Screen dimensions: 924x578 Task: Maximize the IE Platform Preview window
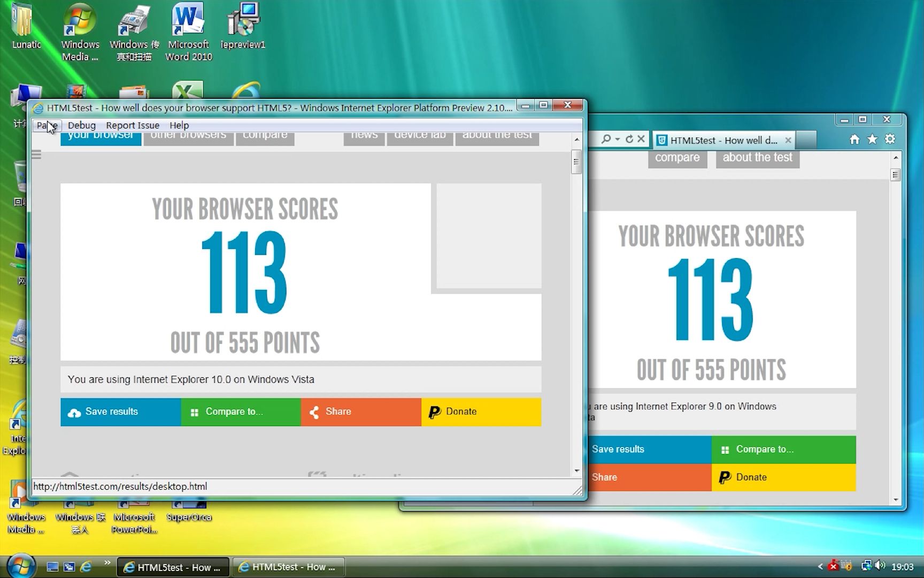(x=543, y=105)
